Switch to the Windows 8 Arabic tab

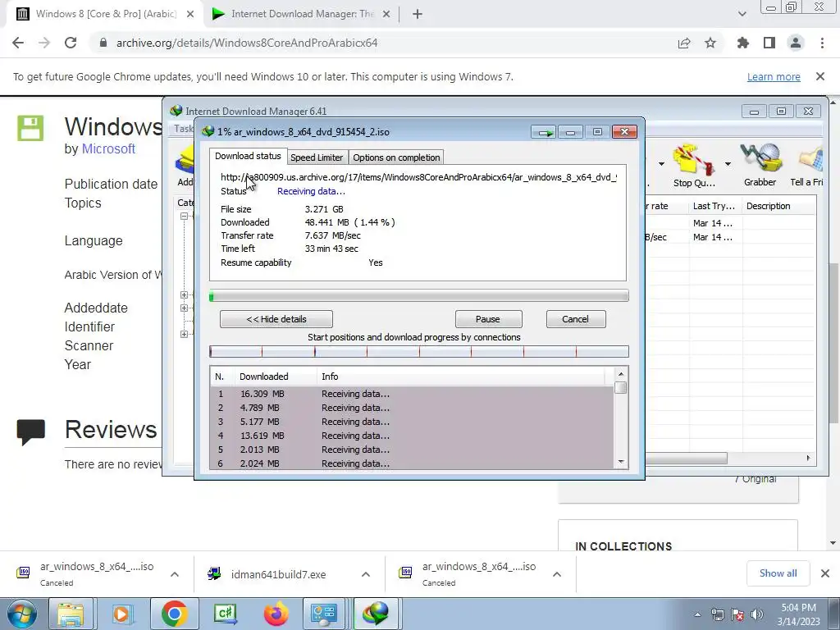pyautogui.click(x=105, y=14)
